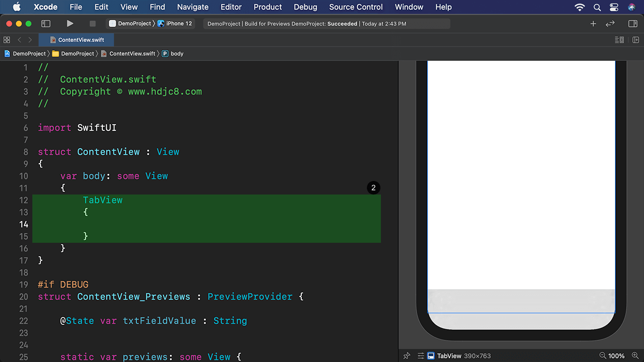Open the Debug menu
Image resolution: width=644 pixels, height=362 pixels.
pos(306,7)
